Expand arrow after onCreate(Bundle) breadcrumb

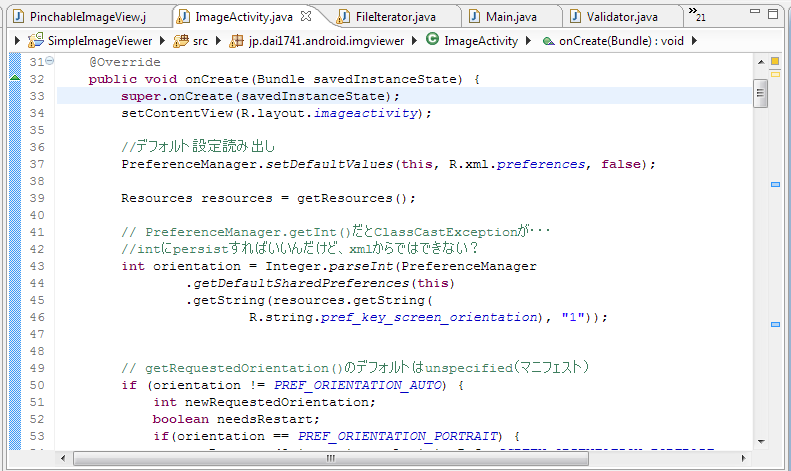point(694,40)
